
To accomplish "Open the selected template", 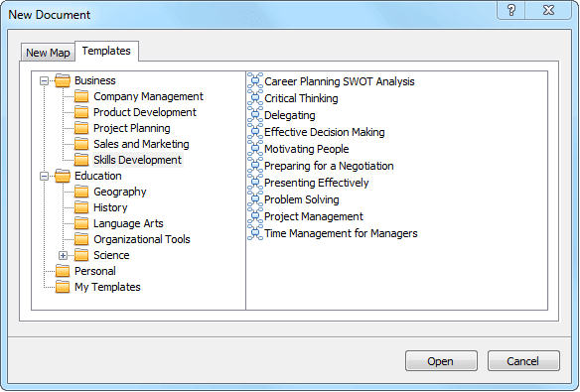I will click(441, 361).
